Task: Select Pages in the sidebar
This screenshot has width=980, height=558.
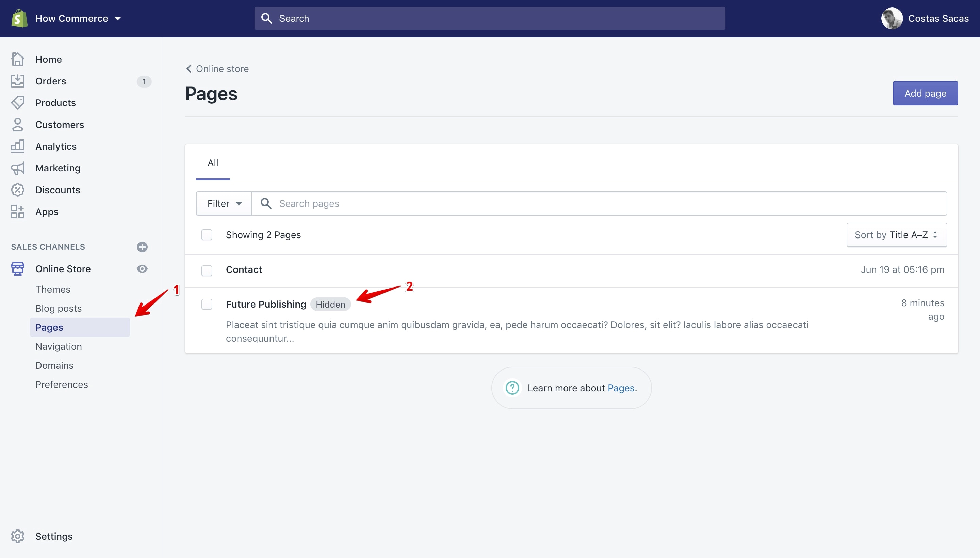Action: 80,327
